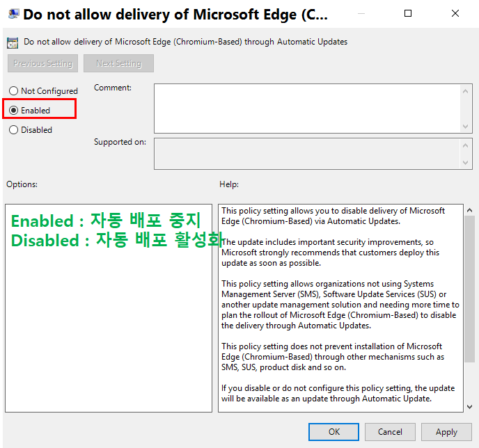Image resolution: width=479 pixels, height=448 pixels.
Task: Confirm the dialog with OK
Action: pyautogui.click(x=333, y=432)
